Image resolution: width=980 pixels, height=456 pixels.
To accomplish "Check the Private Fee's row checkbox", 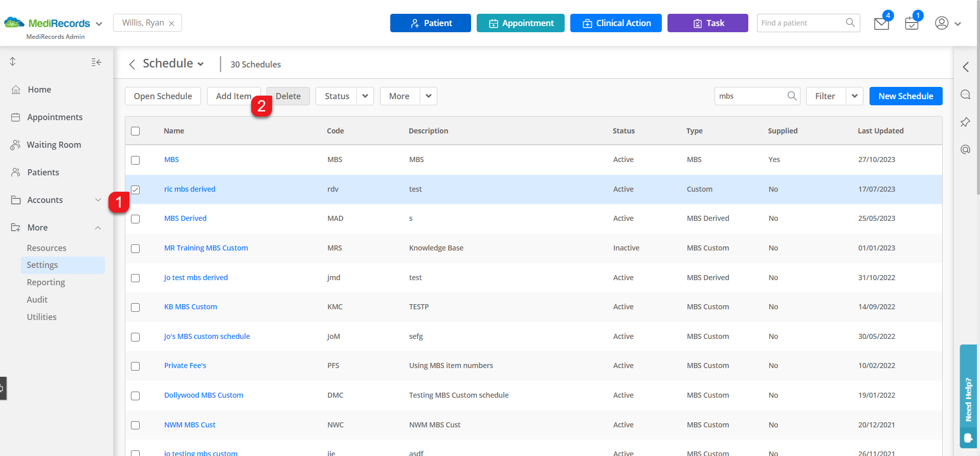I will [135, 366].
